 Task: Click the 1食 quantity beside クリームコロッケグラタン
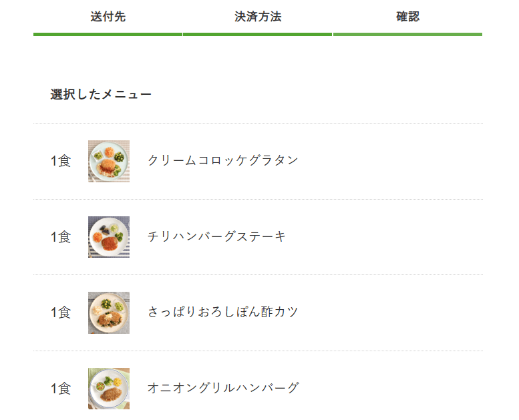point(60,161)
